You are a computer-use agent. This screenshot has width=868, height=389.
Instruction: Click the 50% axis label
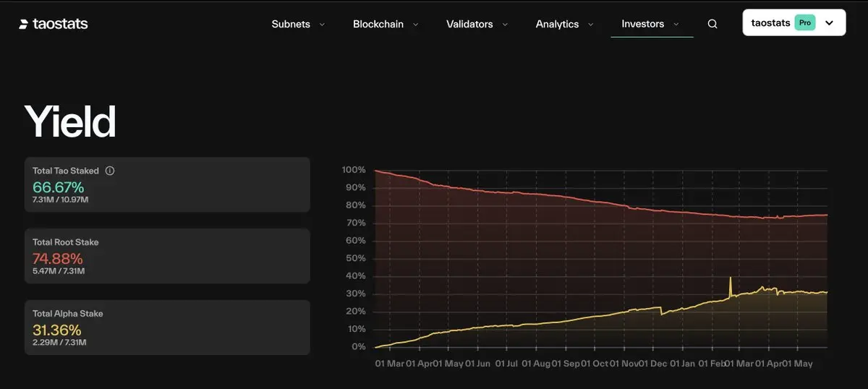click(x=356, y=258)
